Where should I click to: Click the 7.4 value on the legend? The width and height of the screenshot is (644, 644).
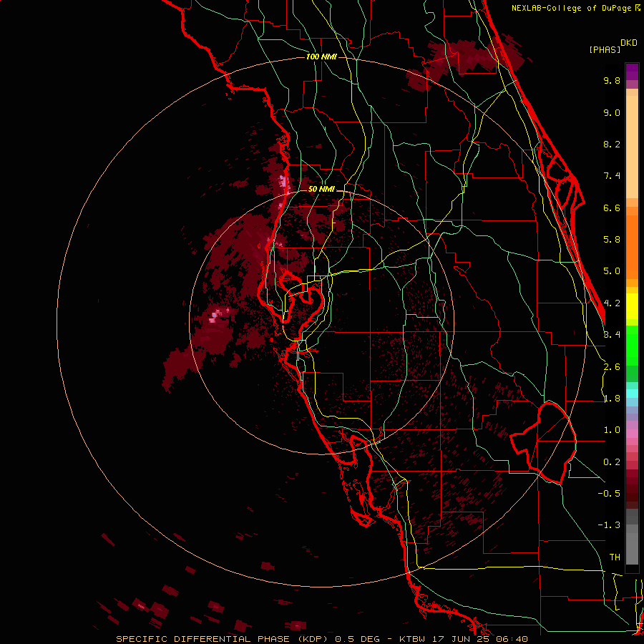tap(612, 176)
